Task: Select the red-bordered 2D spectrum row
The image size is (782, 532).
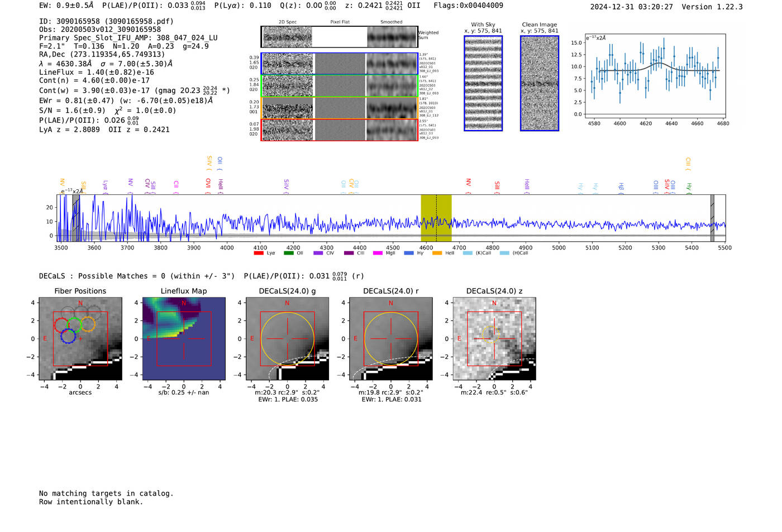Action: point(340,130)
